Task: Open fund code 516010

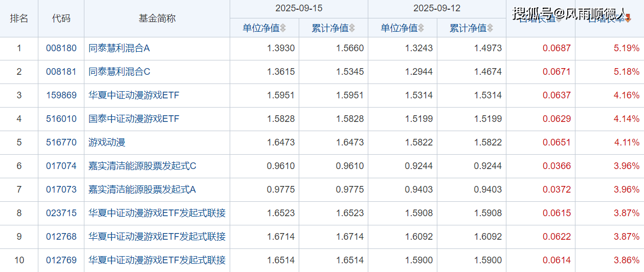Action: (61, 119)
